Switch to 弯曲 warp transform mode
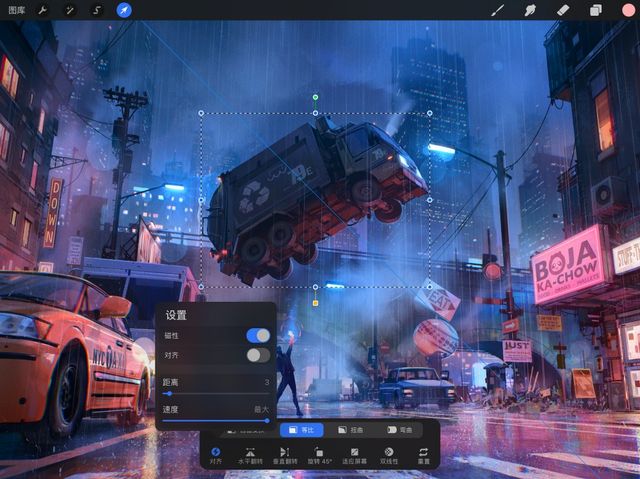The image size is (640, 479). pos(399,430)
